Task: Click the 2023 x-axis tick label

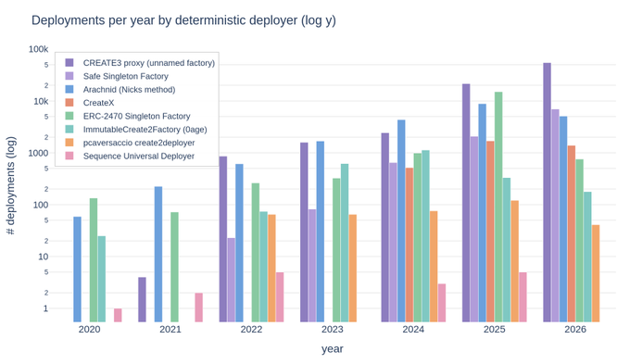Action: click(333, 330)
